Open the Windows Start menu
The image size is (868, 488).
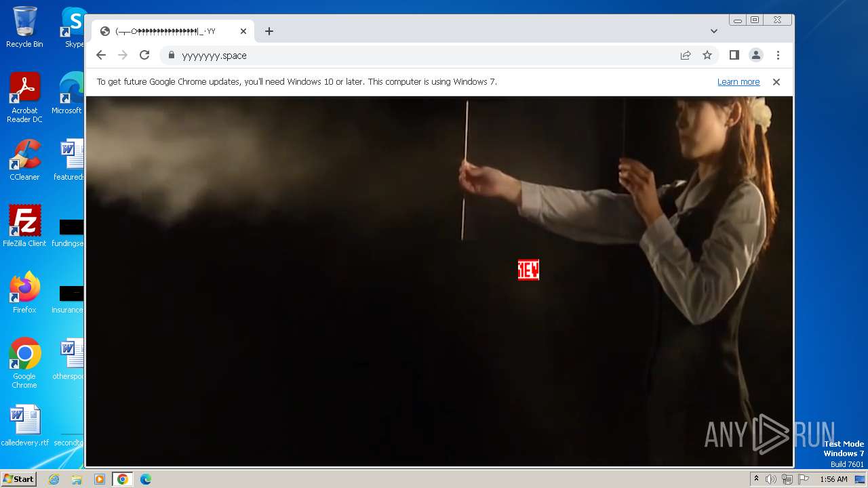[x=18, y=479]
